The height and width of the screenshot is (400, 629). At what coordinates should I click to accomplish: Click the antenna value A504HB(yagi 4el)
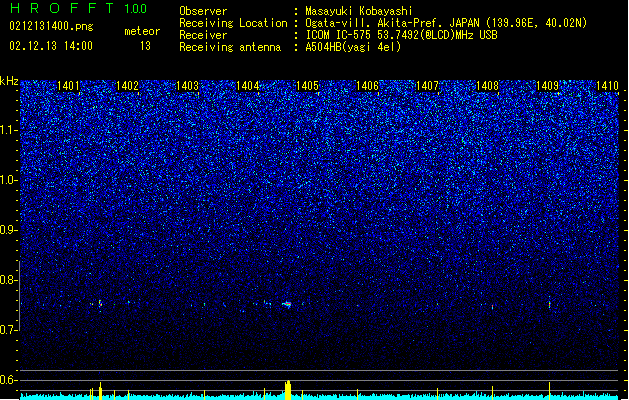click(x=353, y=47)
